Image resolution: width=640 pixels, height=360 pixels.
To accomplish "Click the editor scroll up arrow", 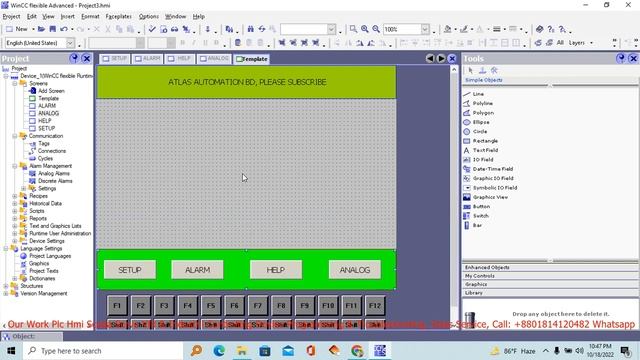I will (x=453, y=70).
